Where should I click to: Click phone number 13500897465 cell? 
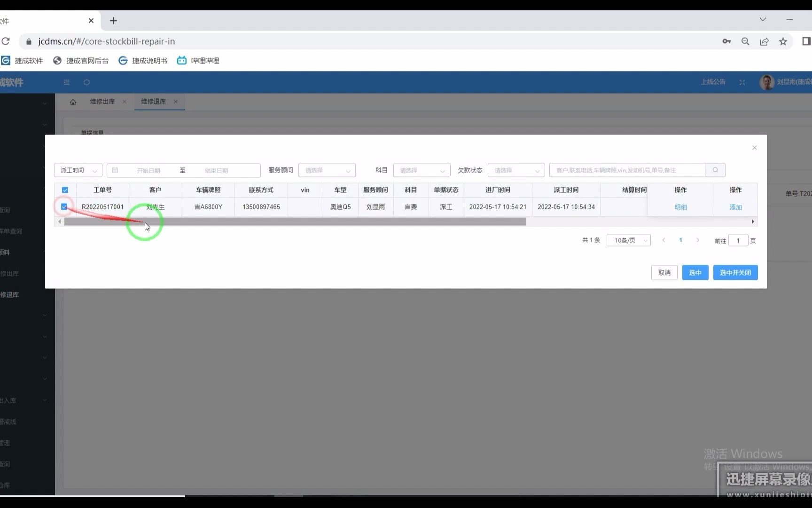[x=261, y=207]
